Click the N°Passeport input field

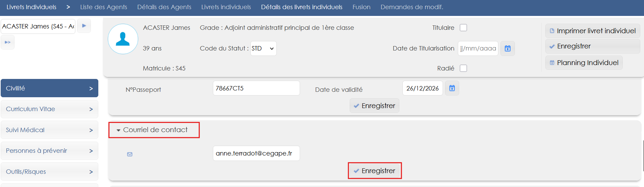point(256,88)
